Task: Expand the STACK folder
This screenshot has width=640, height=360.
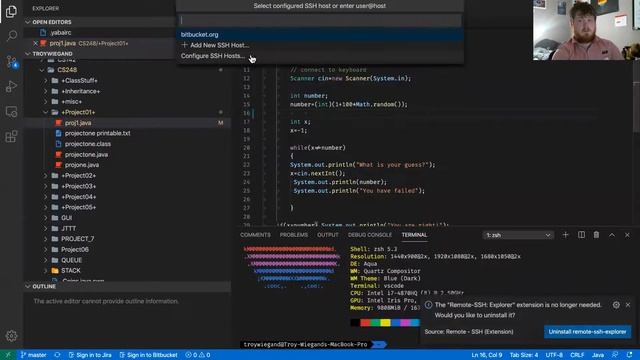Action: (x=46, y=271)
